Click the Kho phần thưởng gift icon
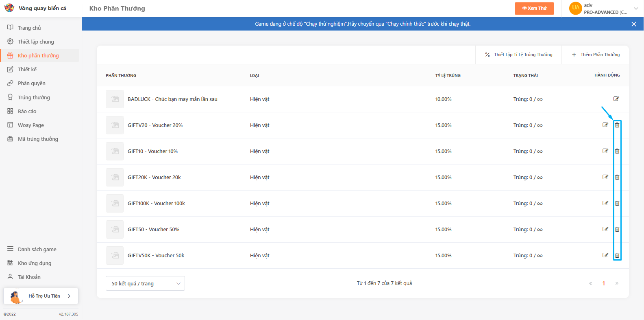 click(10, 55)
